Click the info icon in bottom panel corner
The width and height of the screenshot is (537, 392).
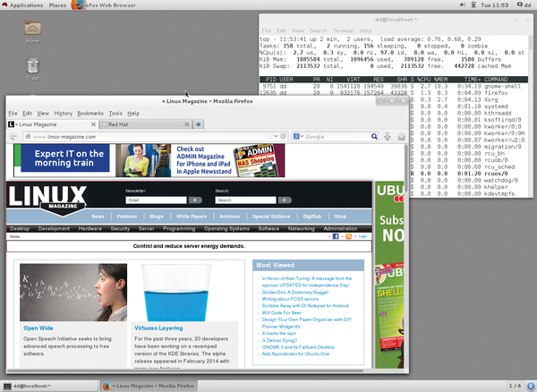tap(531, 386)
